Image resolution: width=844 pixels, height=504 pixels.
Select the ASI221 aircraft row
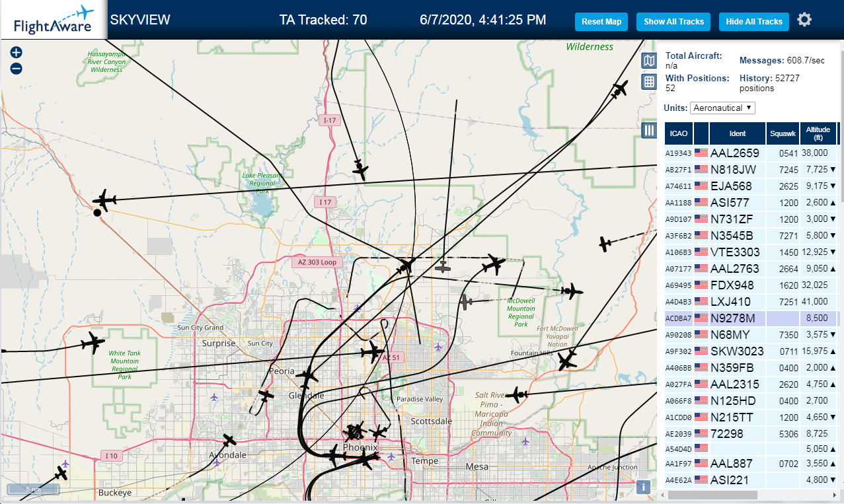(x=751, y=480)
